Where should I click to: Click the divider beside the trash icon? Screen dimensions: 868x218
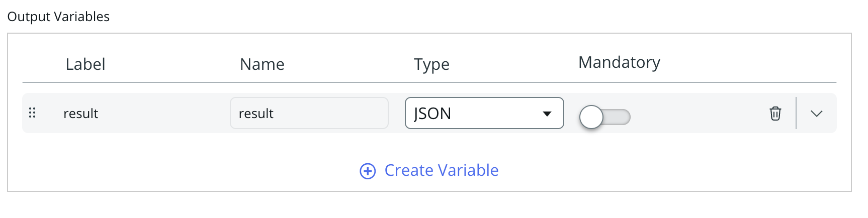(796, 113)
